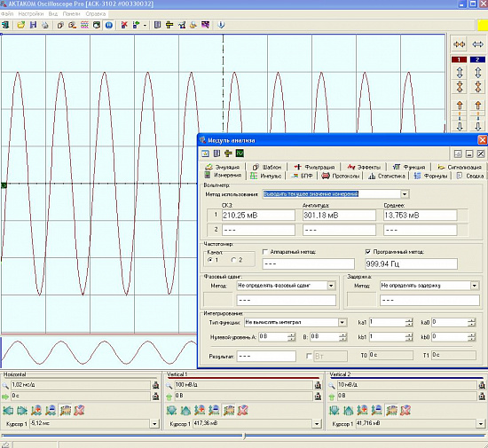Click the print toolbar icon

(45, 25)
